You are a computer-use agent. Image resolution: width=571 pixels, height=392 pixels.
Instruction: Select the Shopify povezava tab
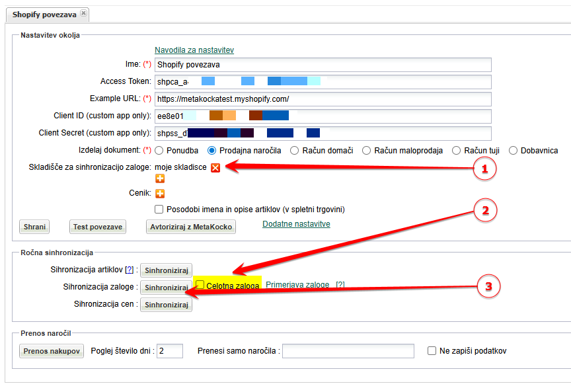click(44, 15)
